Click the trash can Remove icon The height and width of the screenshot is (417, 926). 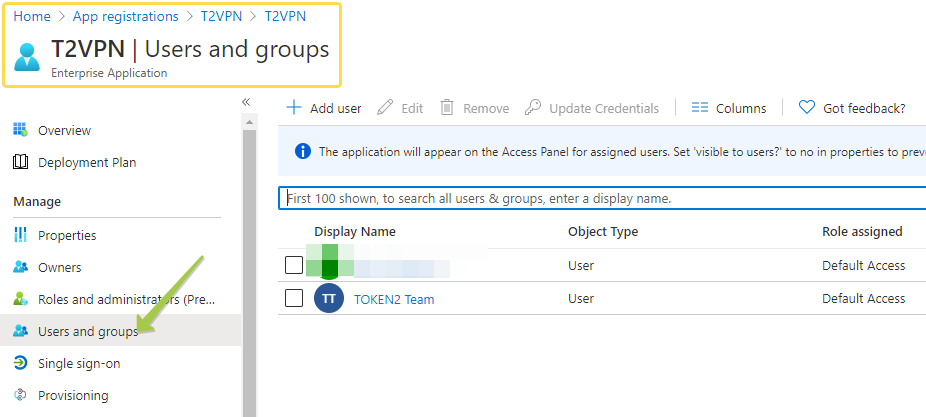pos(447,107)
